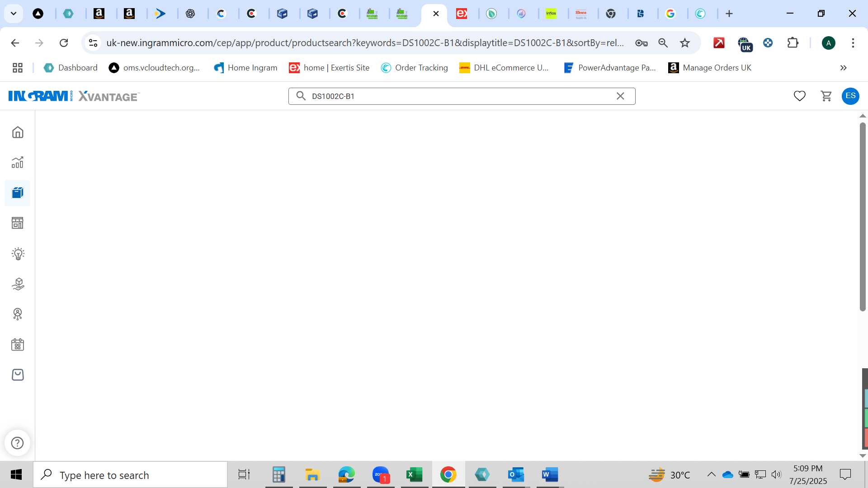Image resolution: width=868 pixels, height=488 pixels.
Task: Close the active Ingram Micro tab
Action: 436,14
